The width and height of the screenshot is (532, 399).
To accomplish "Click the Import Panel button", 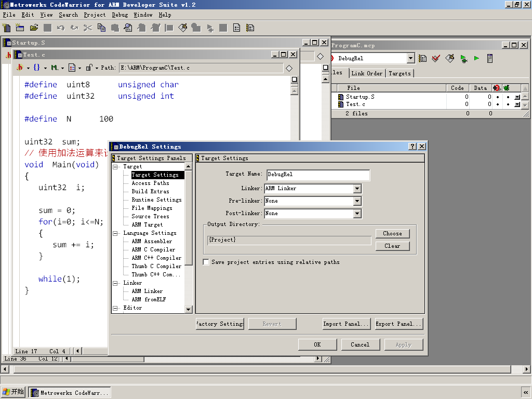I will (345, 324).
